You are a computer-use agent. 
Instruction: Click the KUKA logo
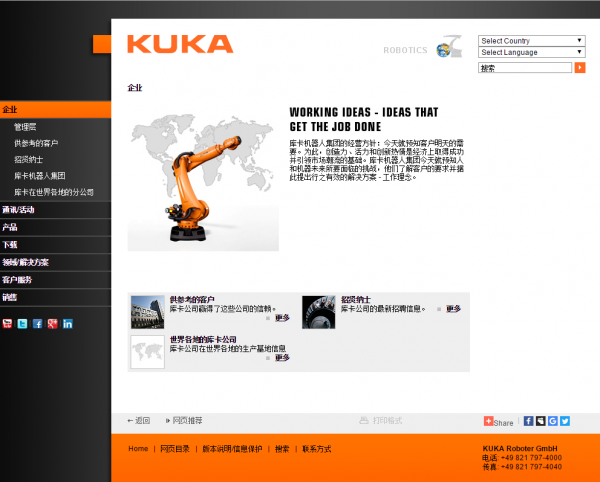click(180, 44)
